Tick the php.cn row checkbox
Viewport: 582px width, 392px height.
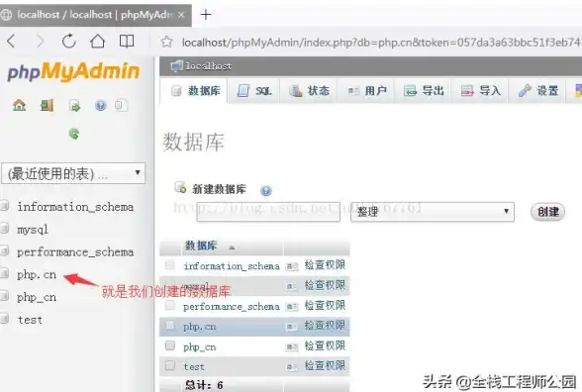point(170,326)
